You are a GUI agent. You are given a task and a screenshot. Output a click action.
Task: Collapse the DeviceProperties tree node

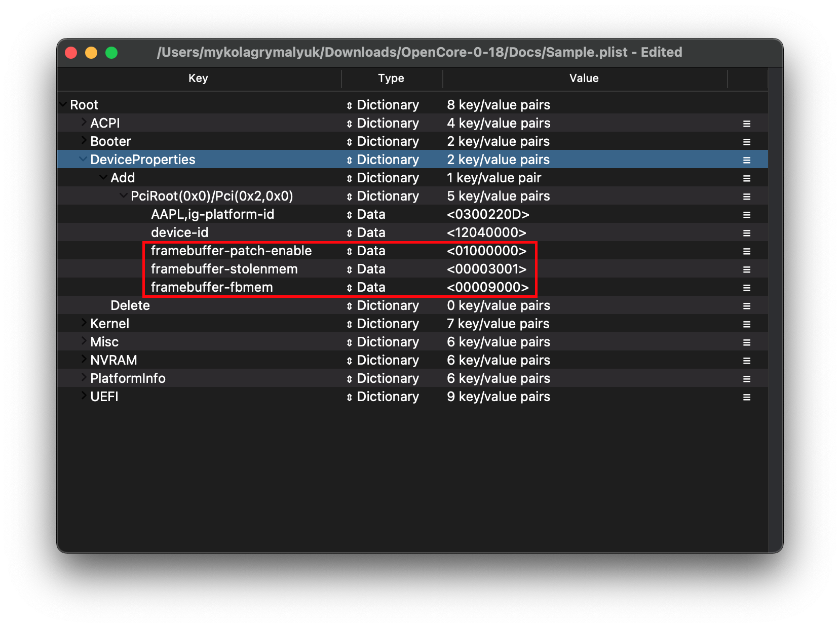tap(83, 160)
